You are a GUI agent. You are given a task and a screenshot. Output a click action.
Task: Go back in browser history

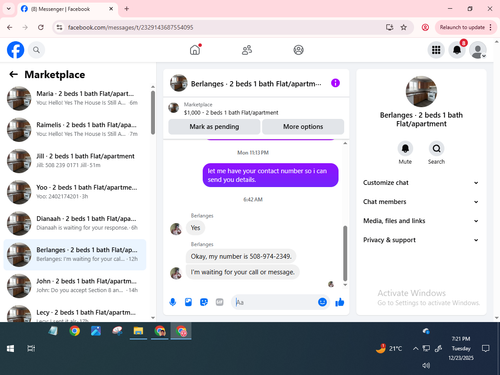coord(10,27)
